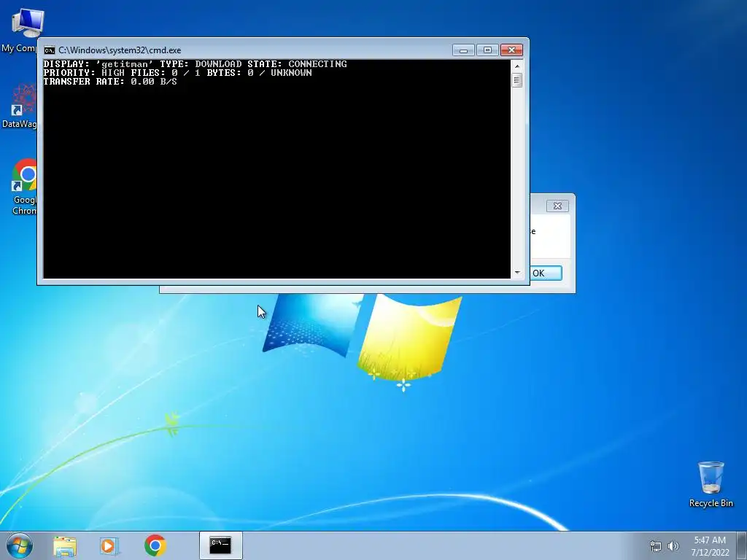Open the DataWag desktop shortcut
747x560 pixels.
[19, 106]
